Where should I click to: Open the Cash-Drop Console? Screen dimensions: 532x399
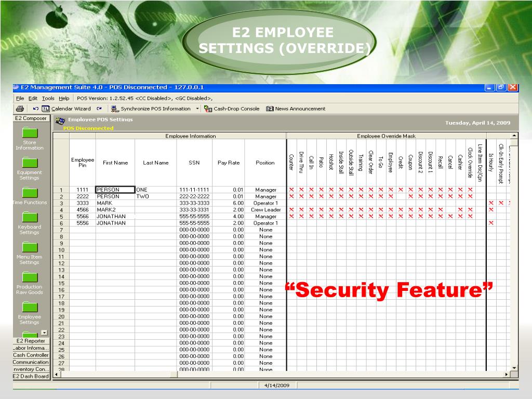click(x=232, y=109)
